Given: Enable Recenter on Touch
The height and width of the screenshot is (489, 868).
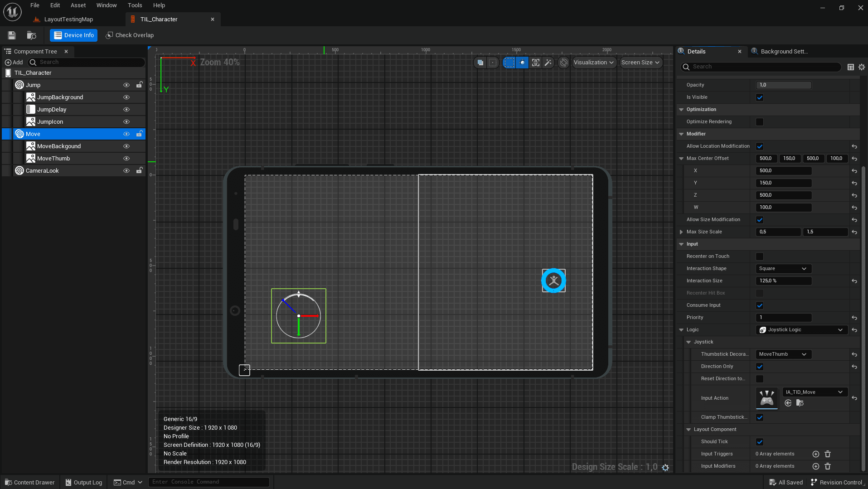Looking at the screenshot, I should [760, 257].
